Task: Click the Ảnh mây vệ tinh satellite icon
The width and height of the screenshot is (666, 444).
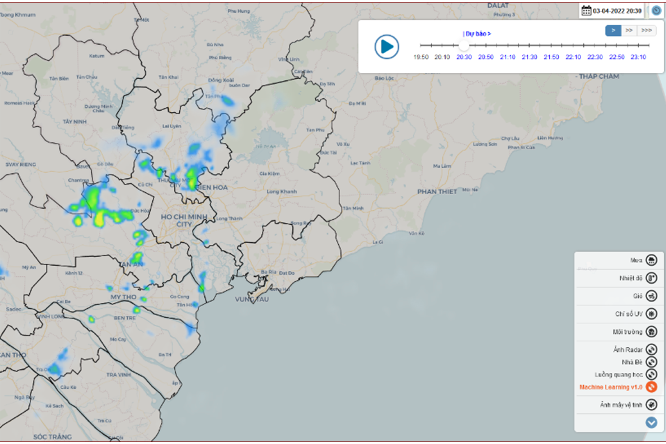Action: click(x=651, y=404)
